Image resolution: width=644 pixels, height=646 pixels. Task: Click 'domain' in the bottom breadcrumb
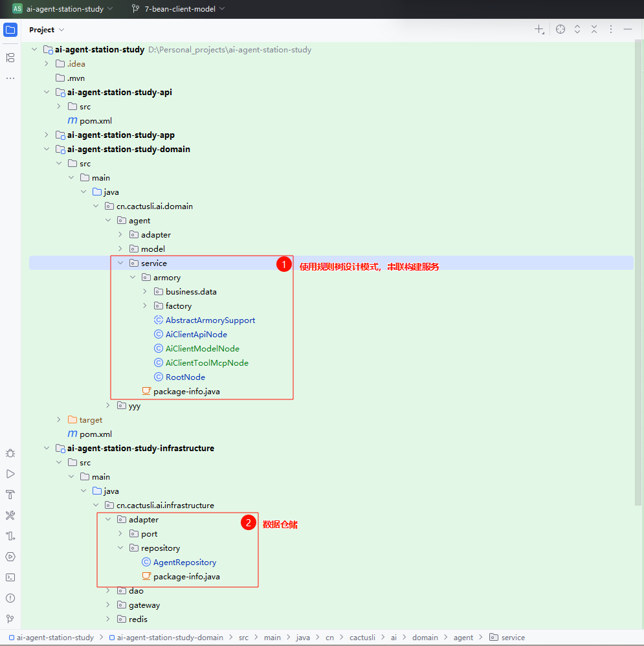click(425, 638)
